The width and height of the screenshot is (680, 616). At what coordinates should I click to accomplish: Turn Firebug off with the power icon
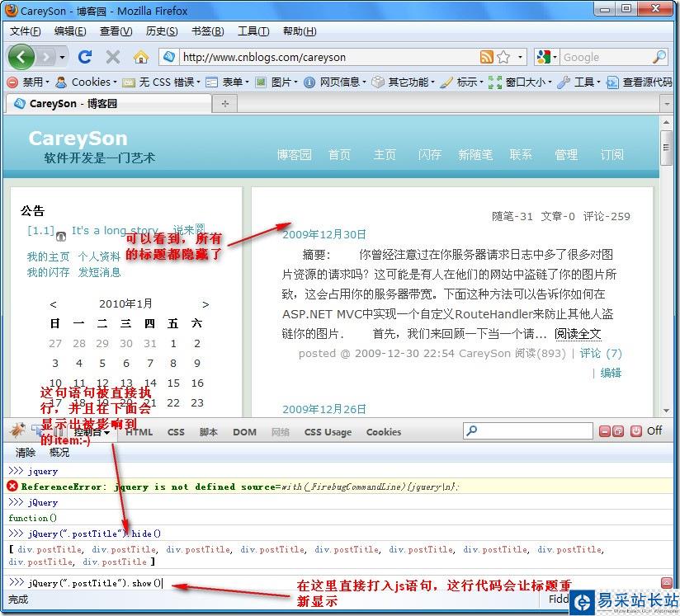(635, 431)
